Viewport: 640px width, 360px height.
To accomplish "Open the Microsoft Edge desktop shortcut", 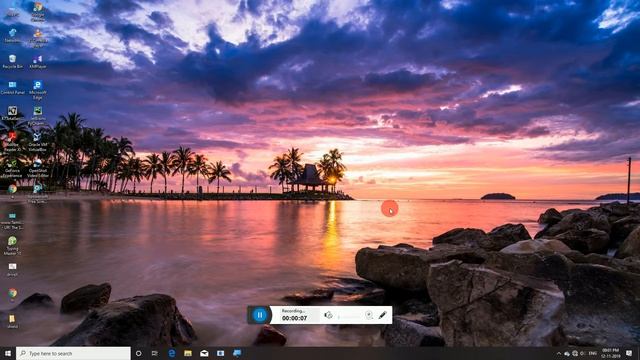I will coord(38,90).
